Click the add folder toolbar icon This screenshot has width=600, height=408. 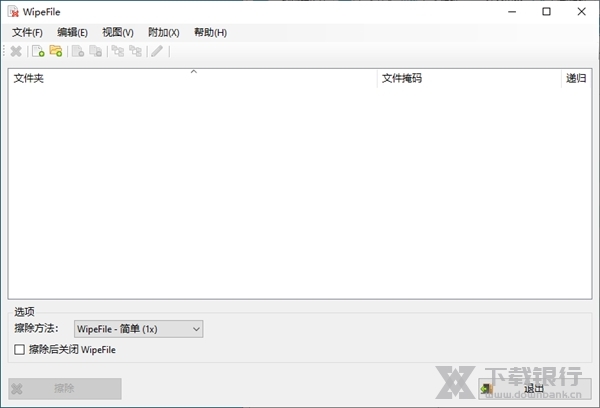[x=56, y=51]
